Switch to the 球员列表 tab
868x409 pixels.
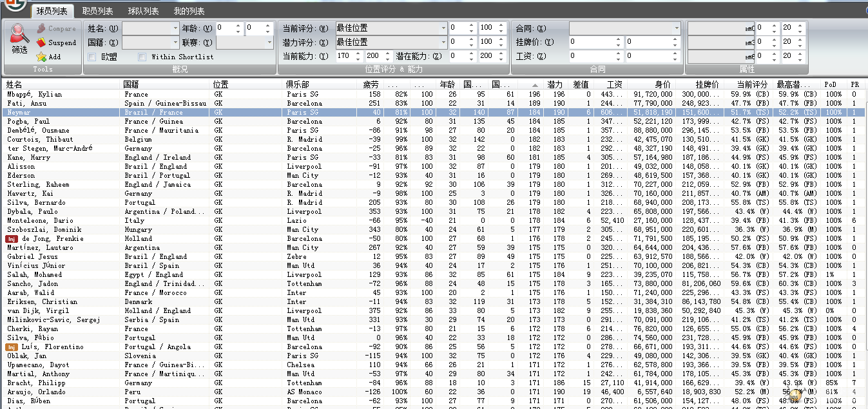point(53,11)
